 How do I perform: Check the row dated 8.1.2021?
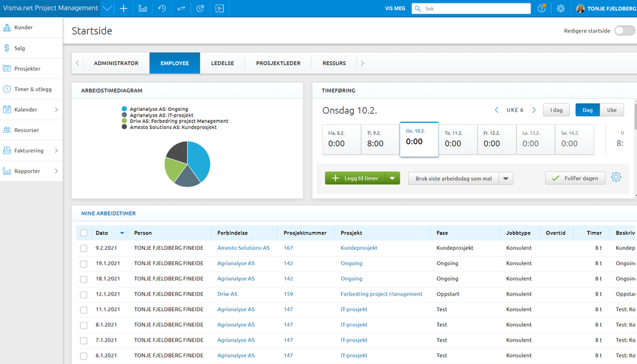coord(84,325)
